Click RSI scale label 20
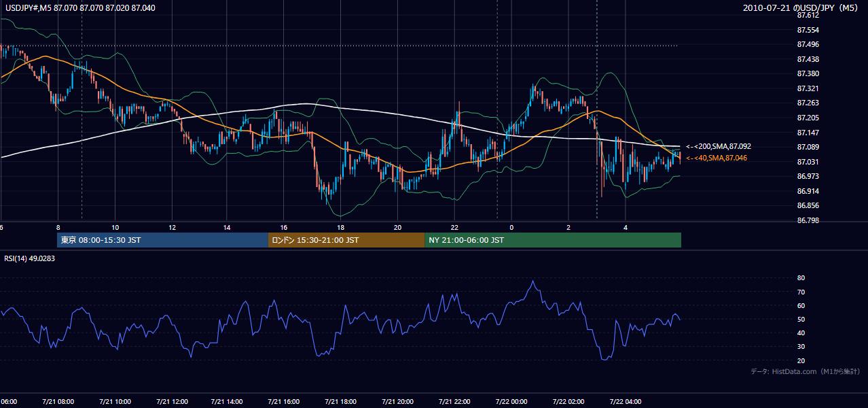Screen dimensions: 868x408 tap(801, 360)
